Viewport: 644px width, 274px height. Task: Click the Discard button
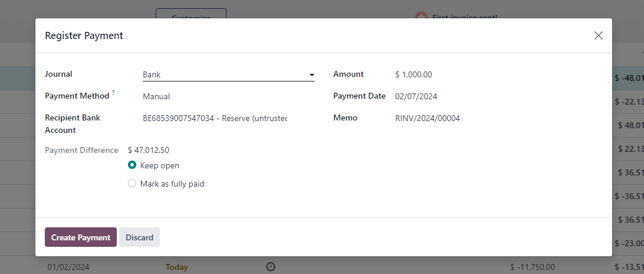point(139,237)
